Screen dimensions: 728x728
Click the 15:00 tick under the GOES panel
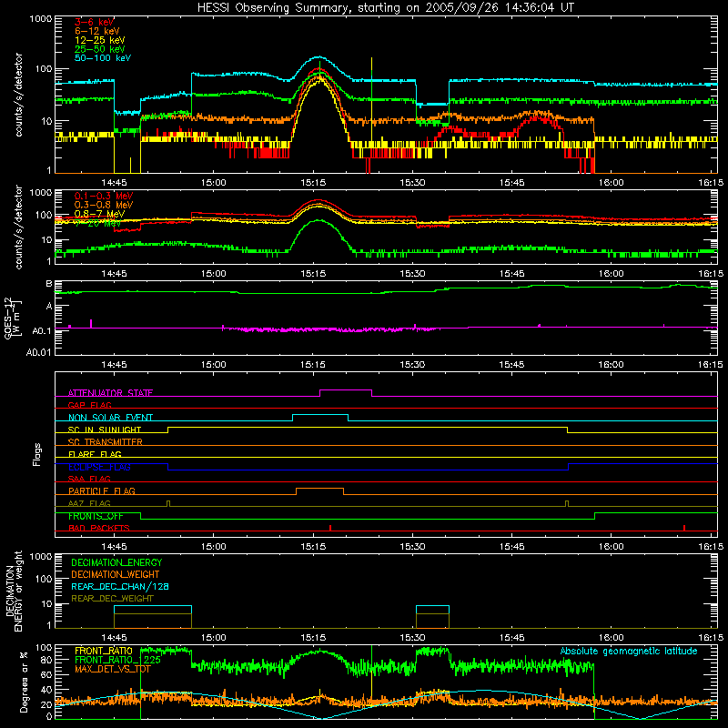(x=214, y=365)
